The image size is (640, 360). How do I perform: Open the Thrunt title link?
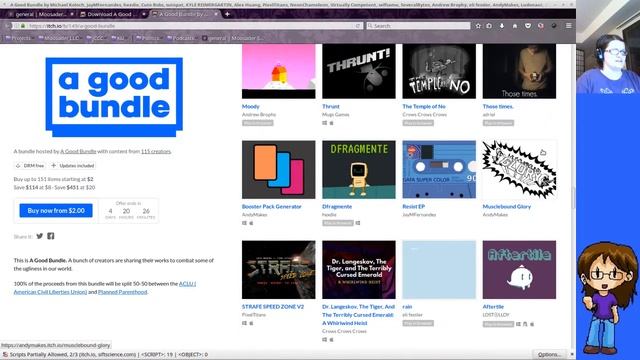pyautogui.click(x=331, y=107)
